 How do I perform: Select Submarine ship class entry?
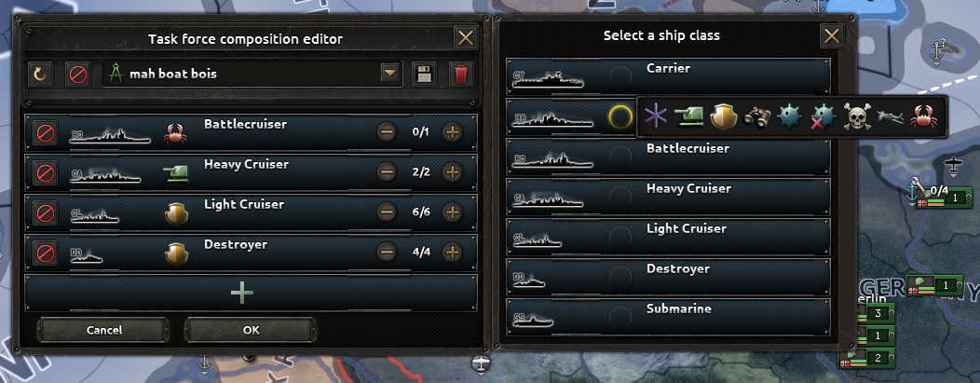[668, 317]
